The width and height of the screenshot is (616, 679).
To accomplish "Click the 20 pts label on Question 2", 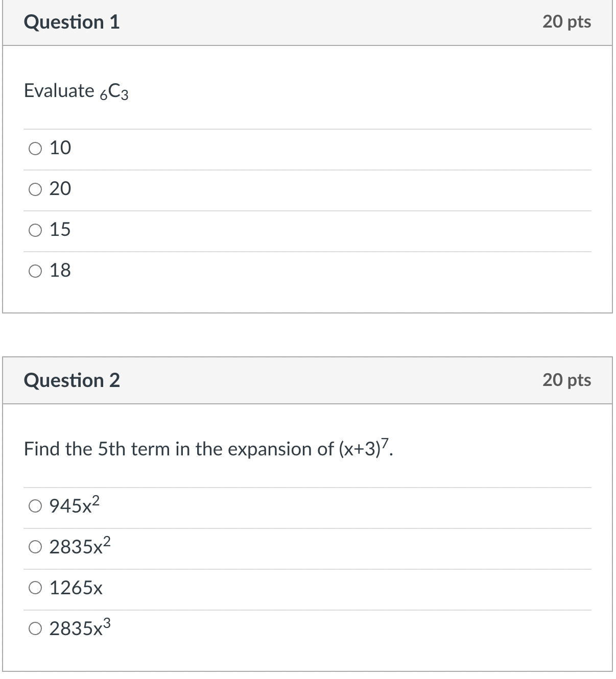I will coord(568,380).
